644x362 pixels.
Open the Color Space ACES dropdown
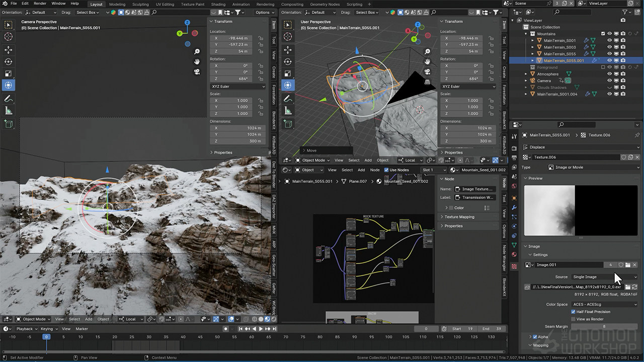[604, 304]
